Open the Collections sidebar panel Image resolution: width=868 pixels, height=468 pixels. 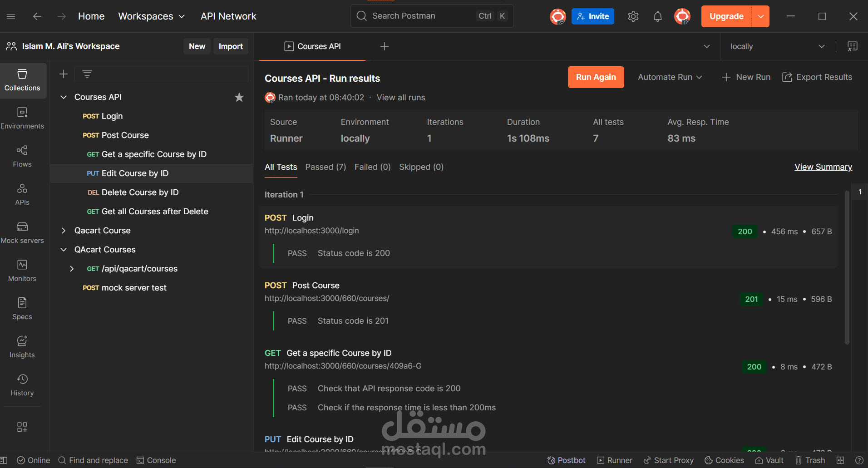[22, 80]
